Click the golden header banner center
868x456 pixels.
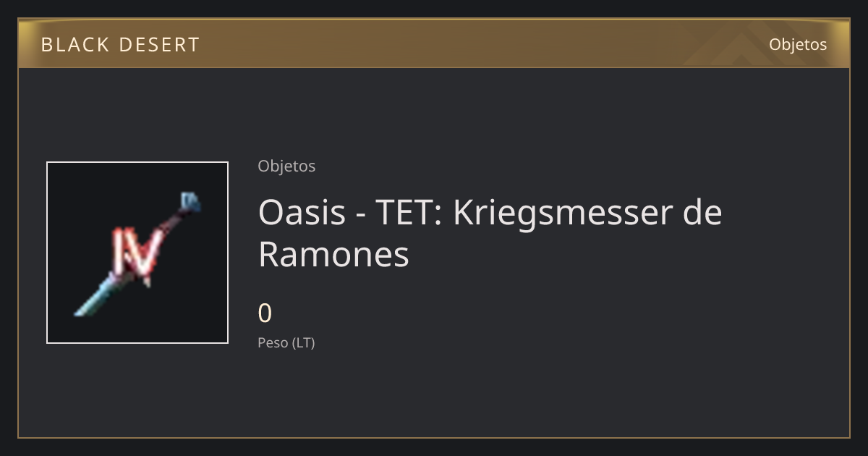click(x=434, y=43)
